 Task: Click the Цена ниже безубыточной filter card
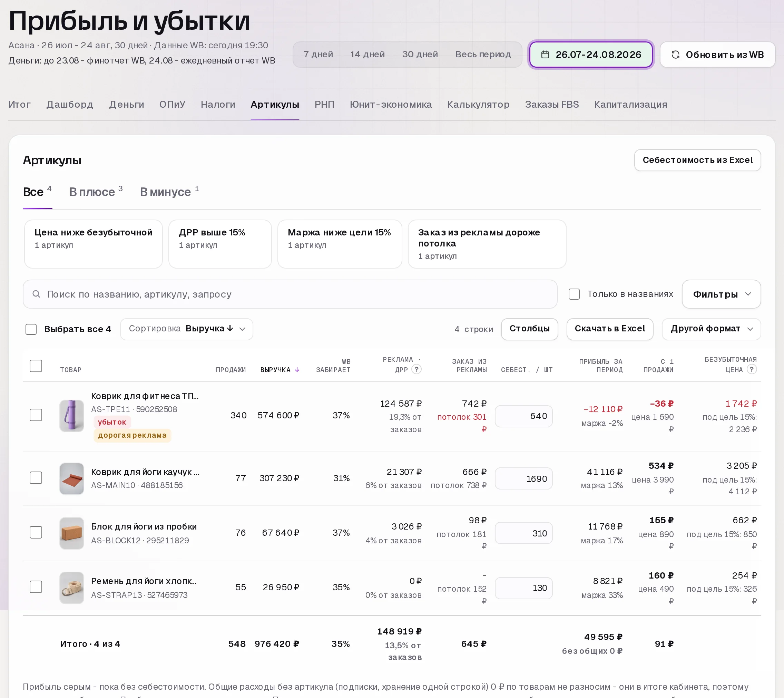pos(93,244)
